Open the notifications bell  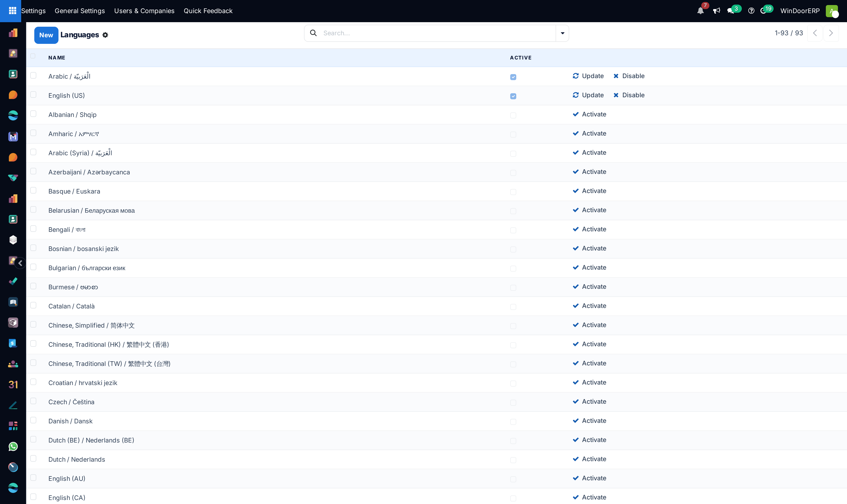[700, 11]
